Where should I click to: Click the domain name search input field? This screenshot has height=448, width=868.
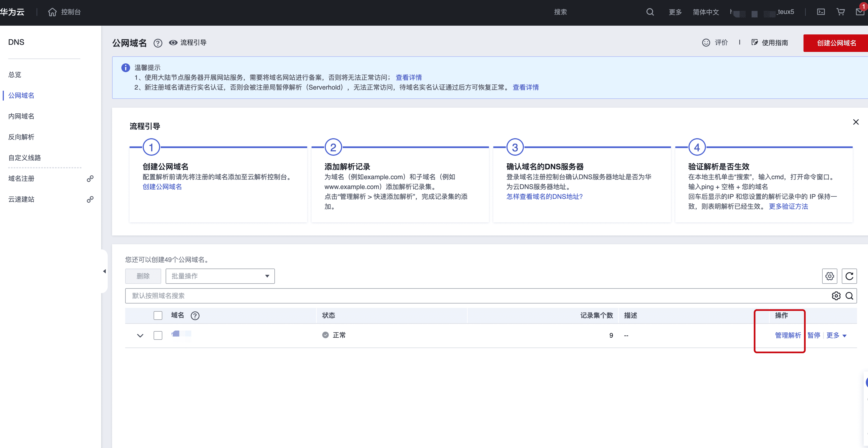[x=472, y=296]
